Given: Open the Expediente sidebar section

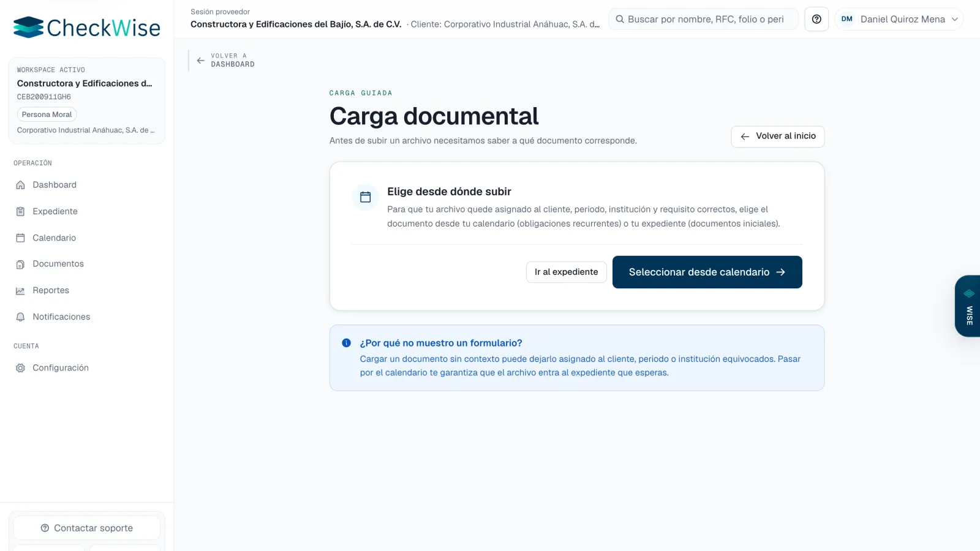Looking at the screenshot, I should [86, 211].
